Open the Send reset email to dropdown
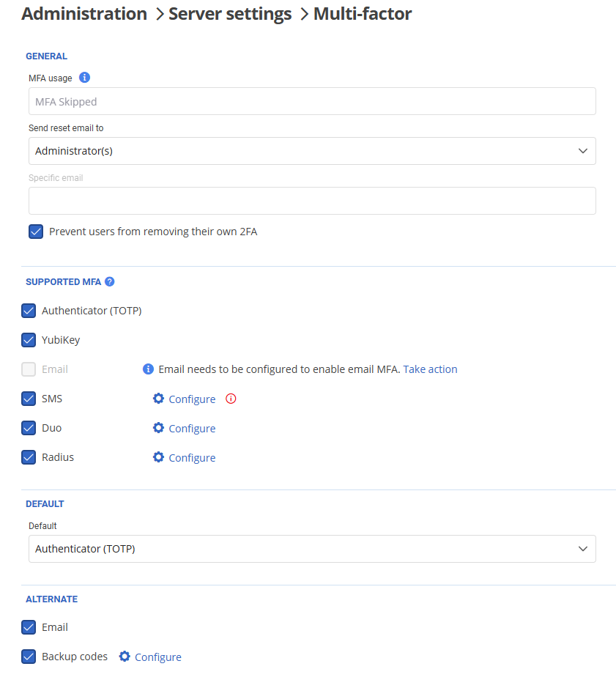616x680 pixels. tap(312, 151)
